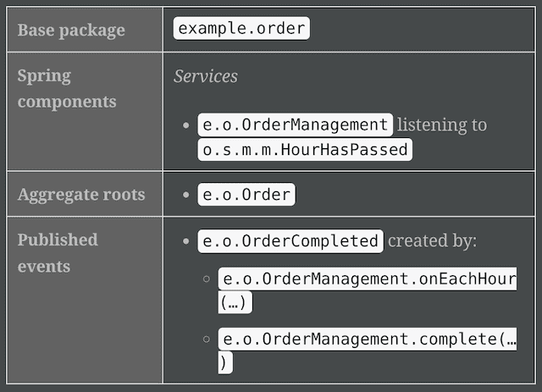Click the bullet before e.o.OrderManagement under Services
The height and width of the screenshot is (392, 542).
coord(185,125)
